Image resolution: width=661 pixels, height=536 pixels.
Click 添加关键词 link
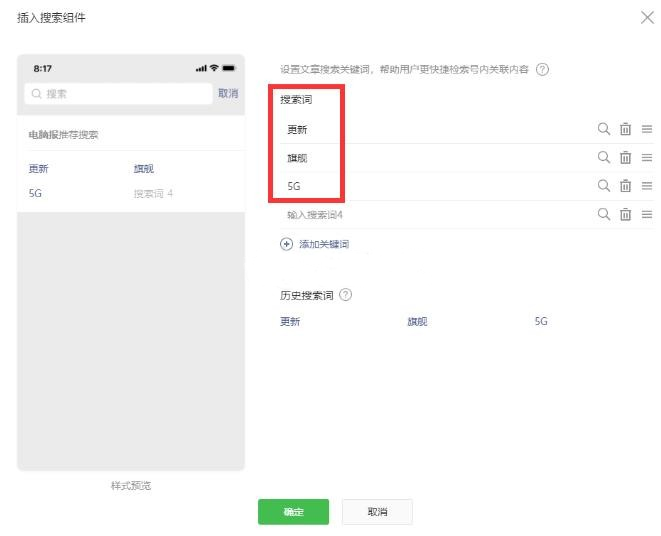click(323, 244)
